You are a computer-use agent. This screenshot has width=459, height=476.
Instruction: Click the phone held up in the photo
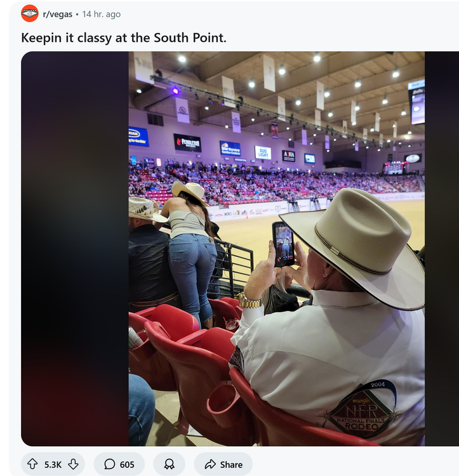tap(283, 243)
